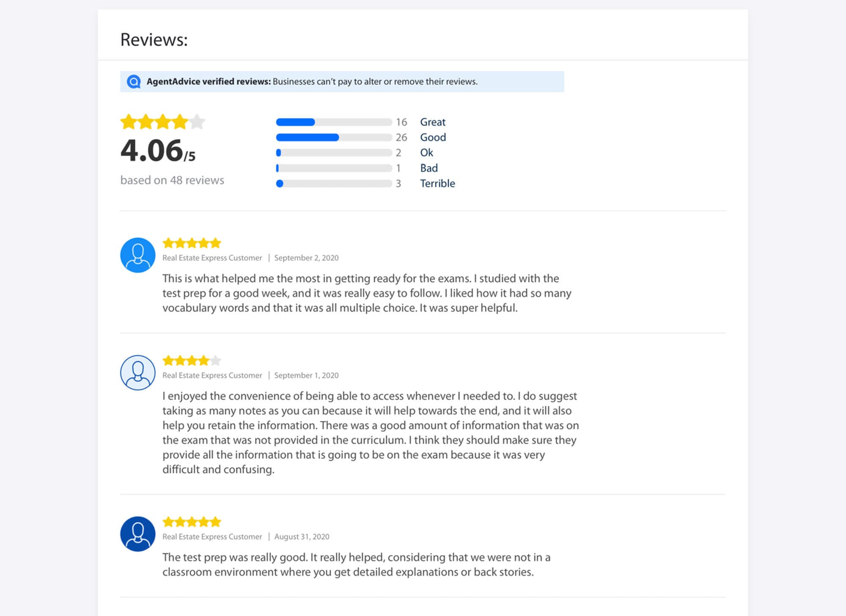846x616 pixels.
Task: Click the five stars on September 2 review
Action: point(192,243)
